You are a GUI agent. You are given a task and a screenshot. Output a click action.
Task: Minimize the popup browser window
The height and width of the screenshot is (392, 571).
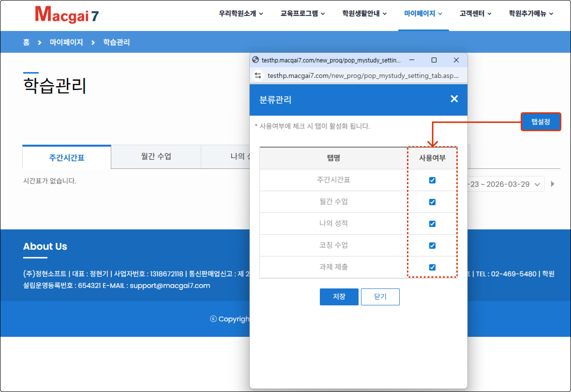[x=412, y=60]
